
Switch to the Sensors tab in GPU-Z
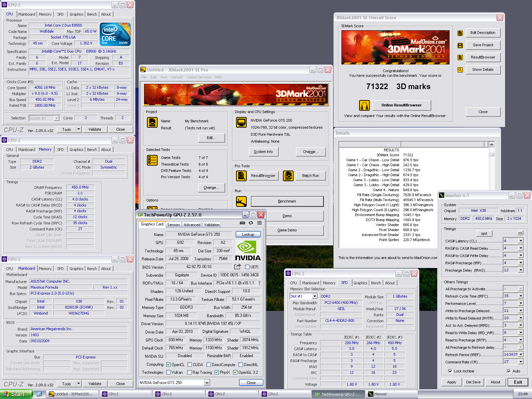click(x=174, y=225)
